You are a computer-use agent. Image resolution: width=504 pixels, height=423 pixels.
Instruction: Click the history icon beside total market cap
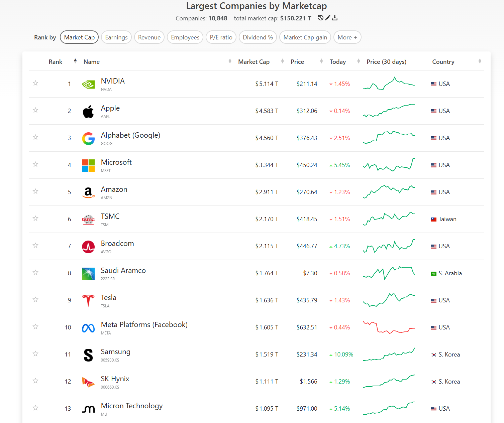[x=320, y=18]
